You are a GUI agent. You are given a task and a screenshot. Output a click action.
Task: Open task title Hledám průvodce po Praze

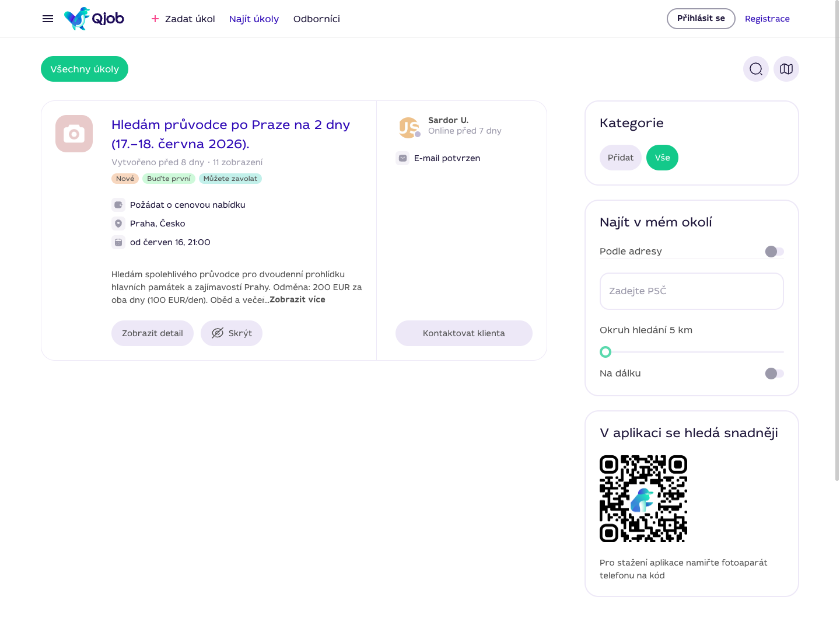click(x=230, y=134)
